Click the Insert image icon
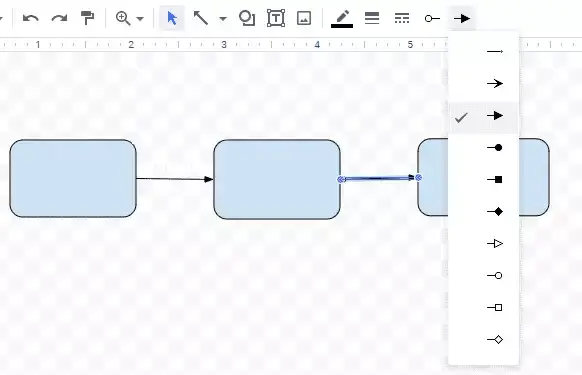582x375 pixels. point(304,18)
